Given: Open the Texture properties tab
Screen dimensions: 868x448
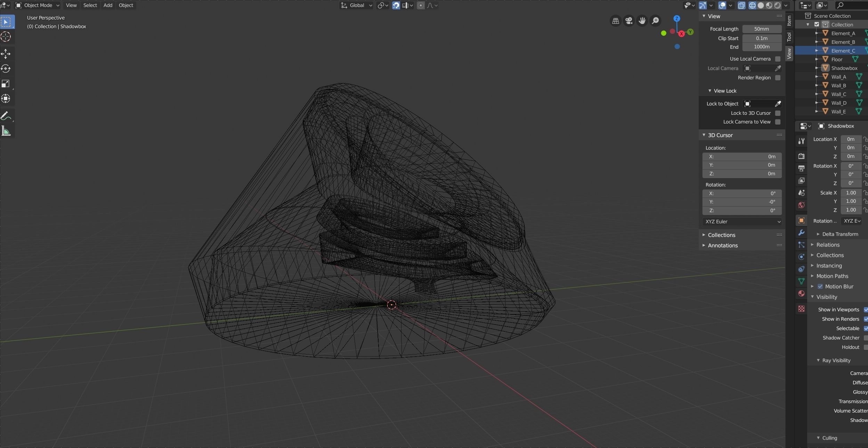Looking at the screenshot, I should 801,309.
